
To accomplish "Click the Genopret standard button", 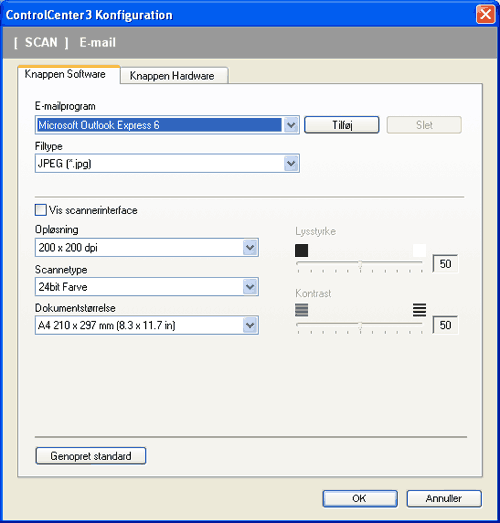I will tap(91, 456).
